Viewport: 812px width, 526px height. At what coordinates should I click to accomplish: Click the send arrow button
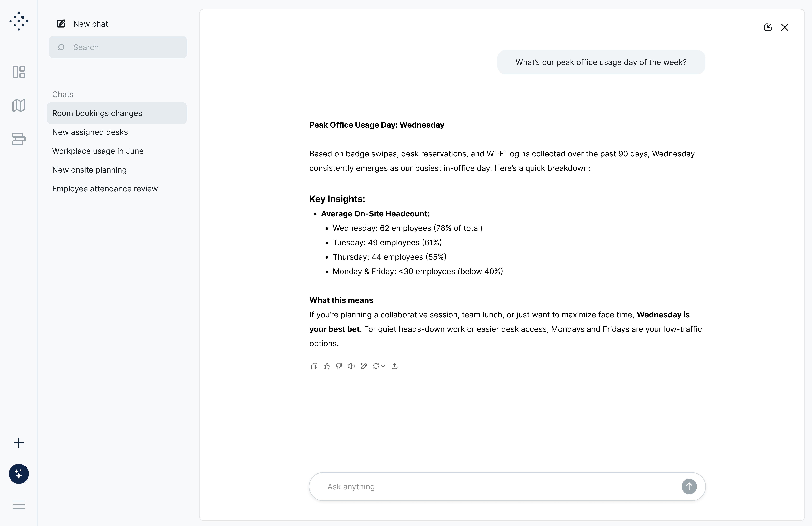coord(689,486)
